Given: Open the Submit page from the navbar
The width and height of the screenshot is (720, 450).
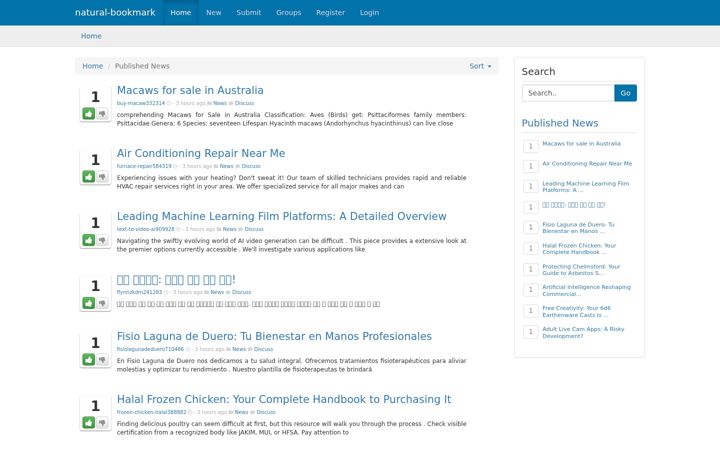Looking at the screenshot, I should (248, 12).
